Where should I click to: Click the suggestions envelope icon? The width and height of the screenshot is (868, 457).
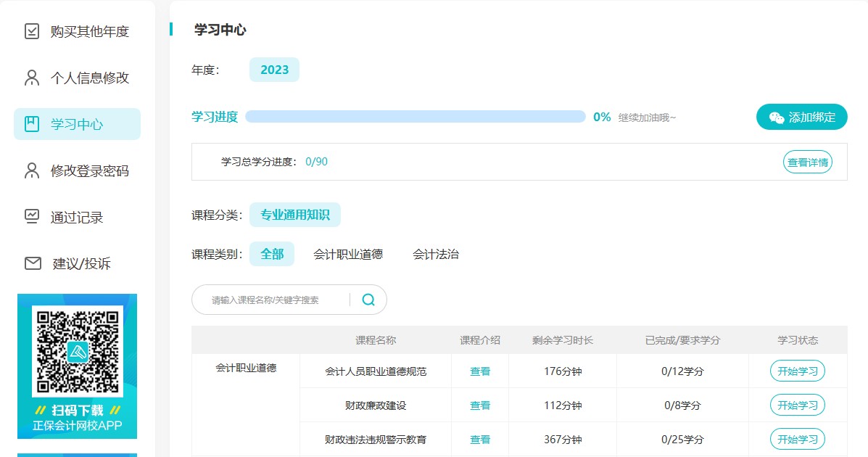tap(33, 263)
